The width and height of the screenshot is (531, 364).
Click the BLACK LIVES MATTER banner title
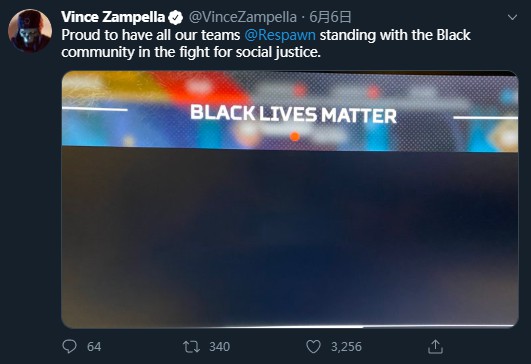[x=293, y=114]
